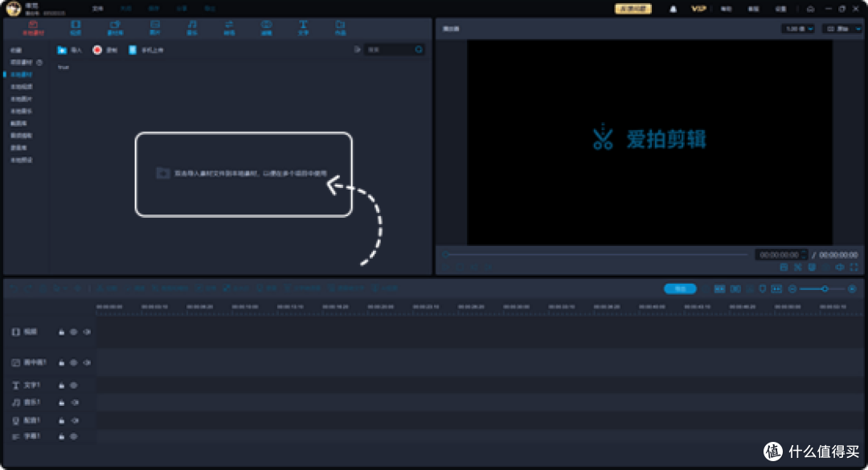Image resolution: width=868 pixels, height=470 pixels.
Task: Click the user avatar picture
Action: tap(14, 9)
